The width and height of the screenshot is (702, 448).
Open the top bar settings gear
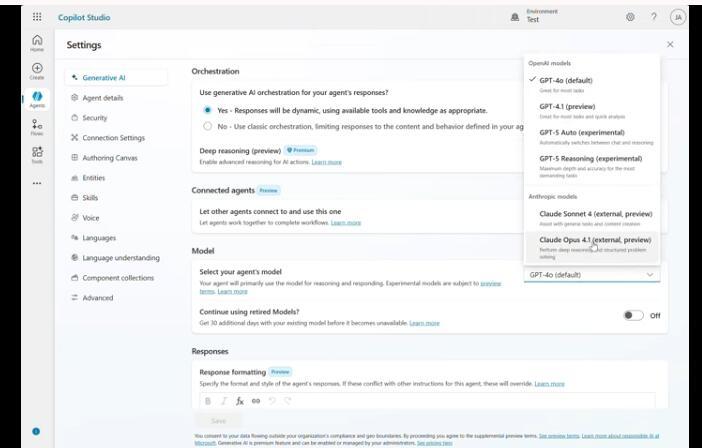[x=630, y=17]
